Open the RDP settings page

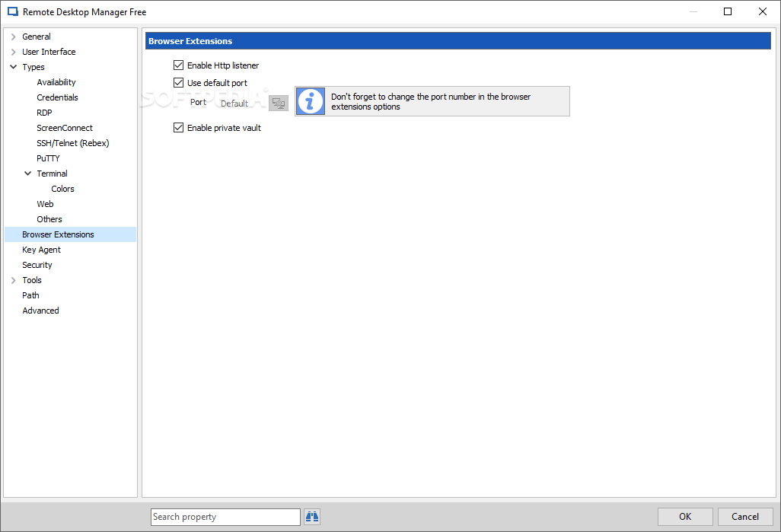point(44,113)
